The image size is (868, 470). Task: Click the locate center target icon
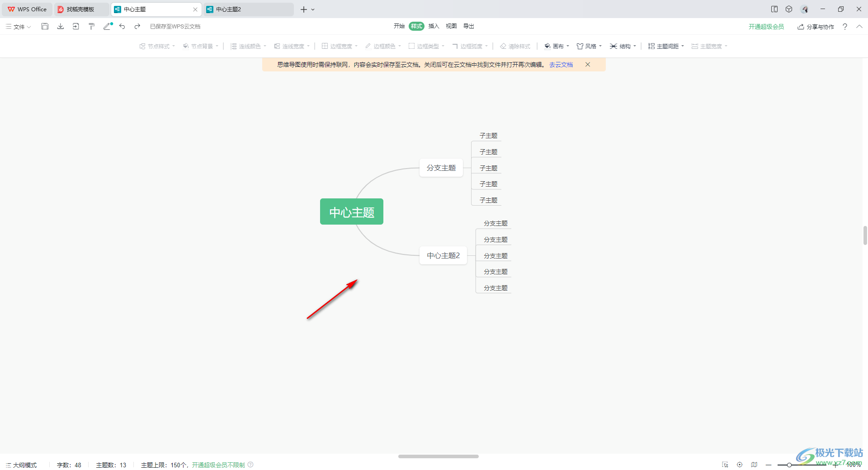coord(740,465)
